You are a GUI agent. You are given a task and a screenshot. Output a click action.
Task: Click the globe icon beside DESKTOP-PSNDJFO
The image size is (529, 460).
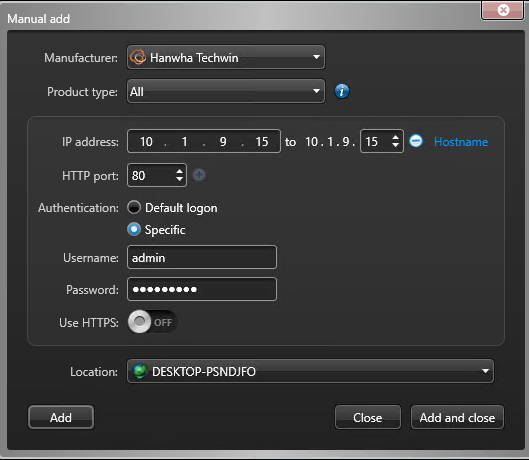point(140,371)
